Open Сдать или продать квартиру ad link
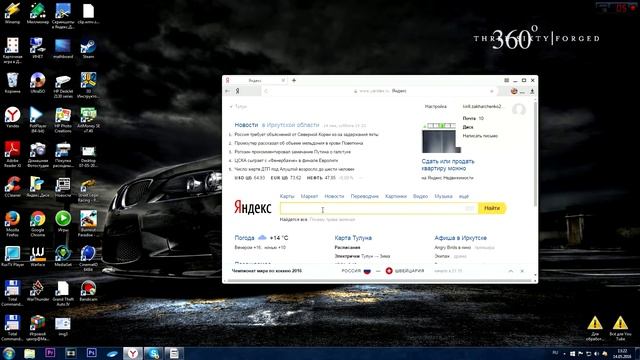This screenshot has height=360, width=640. click(x=448, y=165)
